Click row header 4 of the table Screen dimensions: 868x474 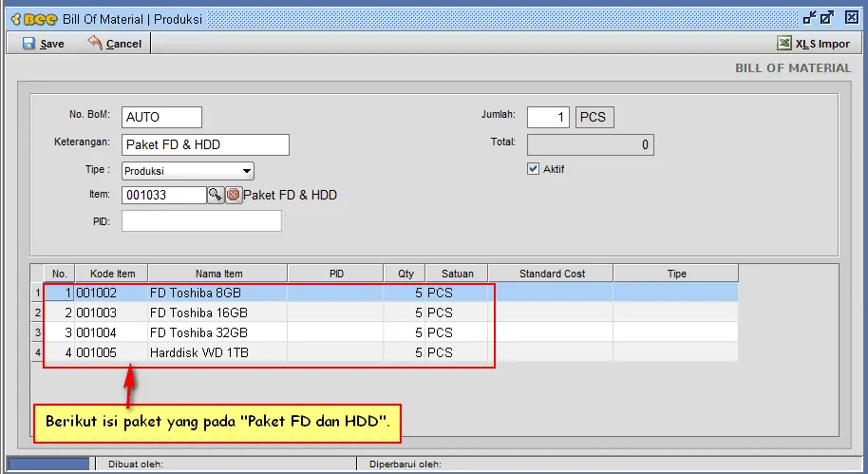(x=37, y=352)
